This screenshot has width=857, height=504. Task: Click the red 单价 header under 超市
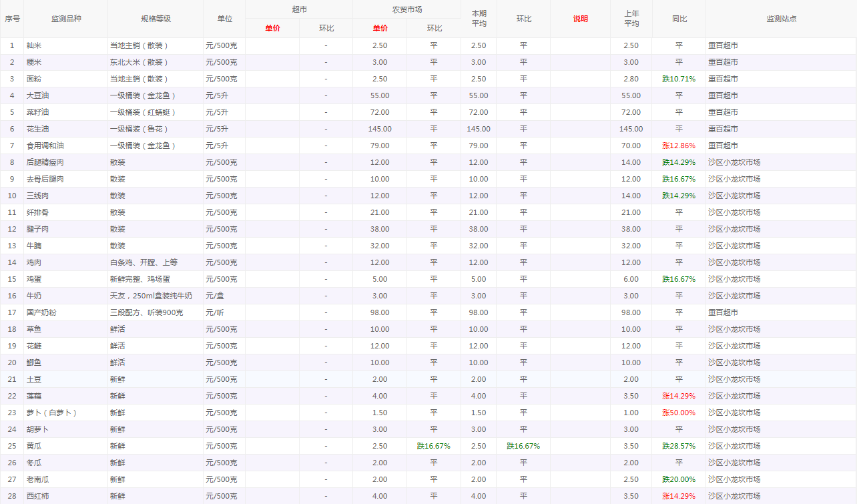pos(272,28)
